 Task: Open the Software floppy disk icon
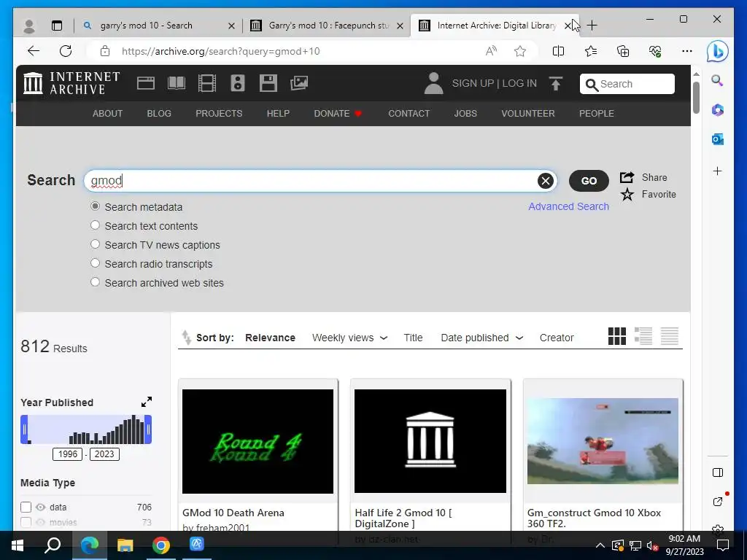coord(268,83)
